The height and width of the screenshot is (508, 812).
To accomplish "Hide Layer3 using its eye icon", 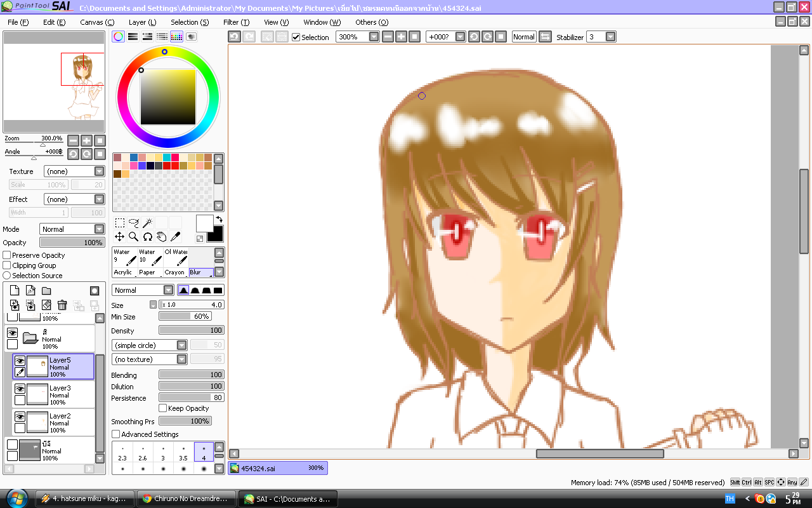I will coord(20,389).
